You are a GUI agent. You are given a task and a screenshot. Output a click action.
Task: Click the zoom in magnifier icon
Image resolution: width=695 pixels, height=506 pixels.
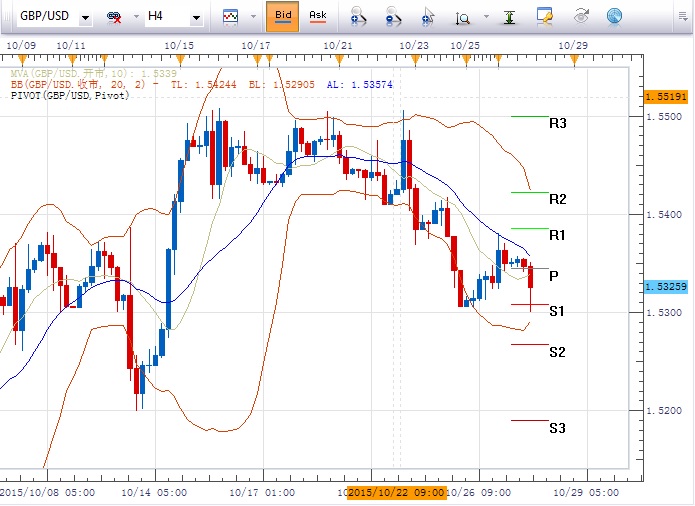point(358,17)
